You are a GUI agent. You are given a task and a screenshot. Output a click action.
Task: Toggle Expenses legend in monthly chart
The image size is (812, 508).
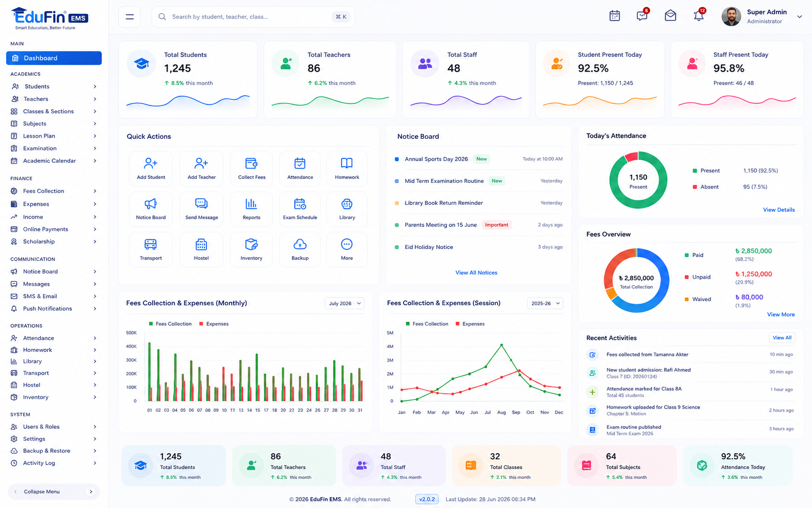pos(214,324)
